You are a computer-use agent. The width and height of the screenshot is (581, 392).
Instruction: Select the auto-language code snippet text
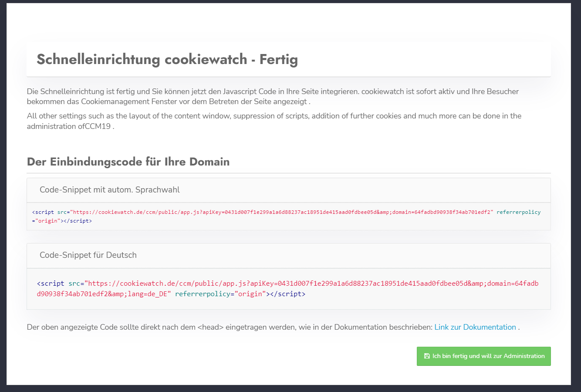(287, 216)
